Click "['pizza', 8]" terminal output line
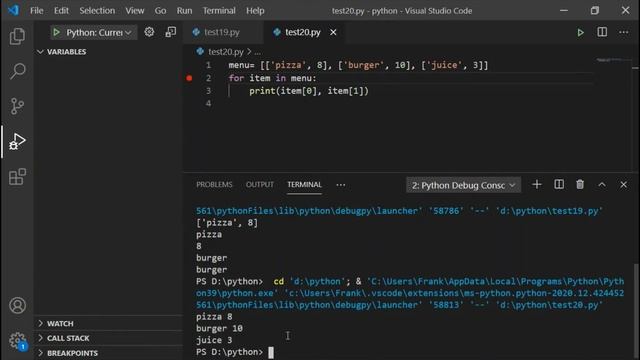The width and height of the screenshot is (640, 360). [227, 222]
